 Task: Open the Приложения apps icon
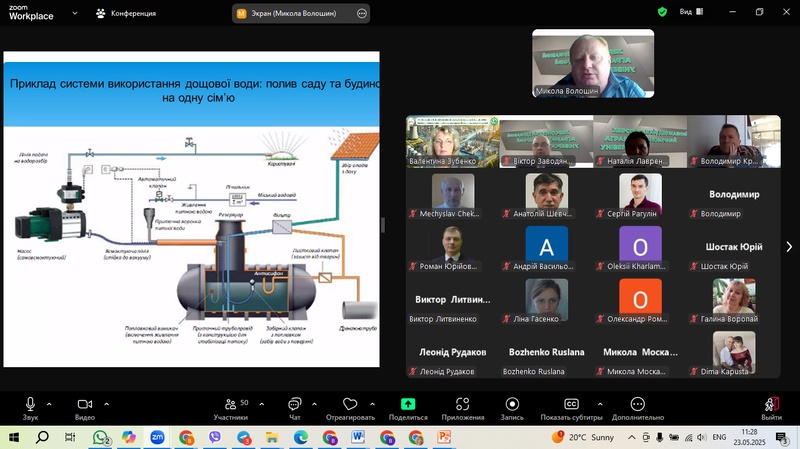tap(462, 404)
